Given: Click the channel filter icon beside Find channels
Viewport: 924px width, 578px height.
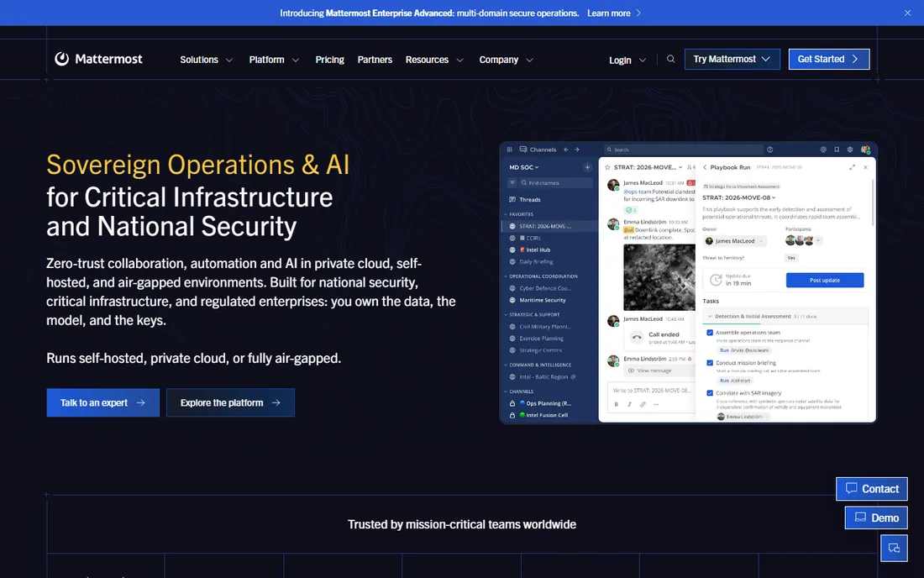Looking at the screenshot, I should (512, 182).
